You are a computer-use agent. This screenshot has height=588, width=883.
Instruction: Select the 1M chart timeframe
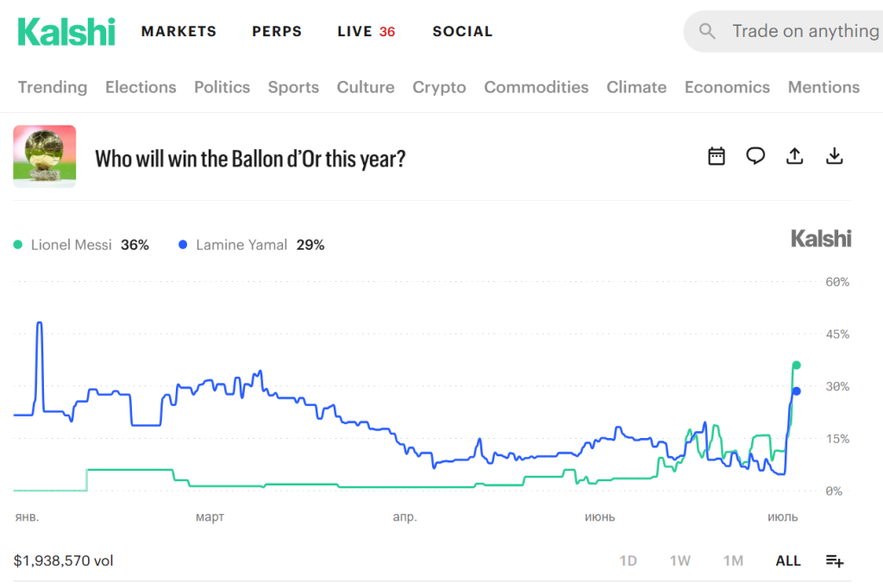(x=733, y=561)
